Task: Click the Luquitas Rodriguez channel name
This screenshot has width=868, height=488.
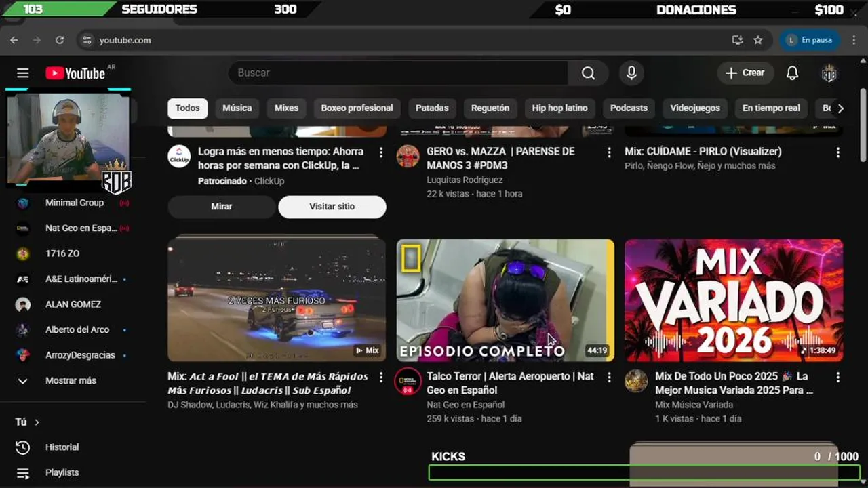Action: (x=465, y=180)
